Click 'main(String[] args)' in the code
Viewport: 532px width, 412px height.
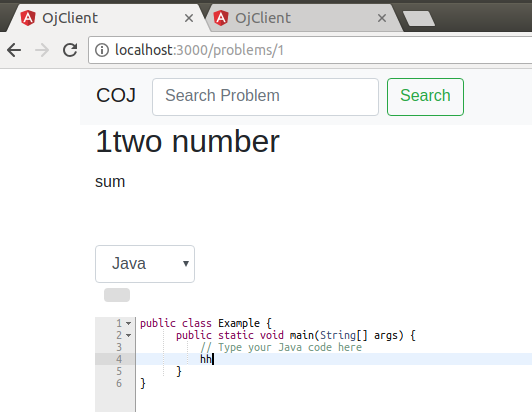click(346, 335)
